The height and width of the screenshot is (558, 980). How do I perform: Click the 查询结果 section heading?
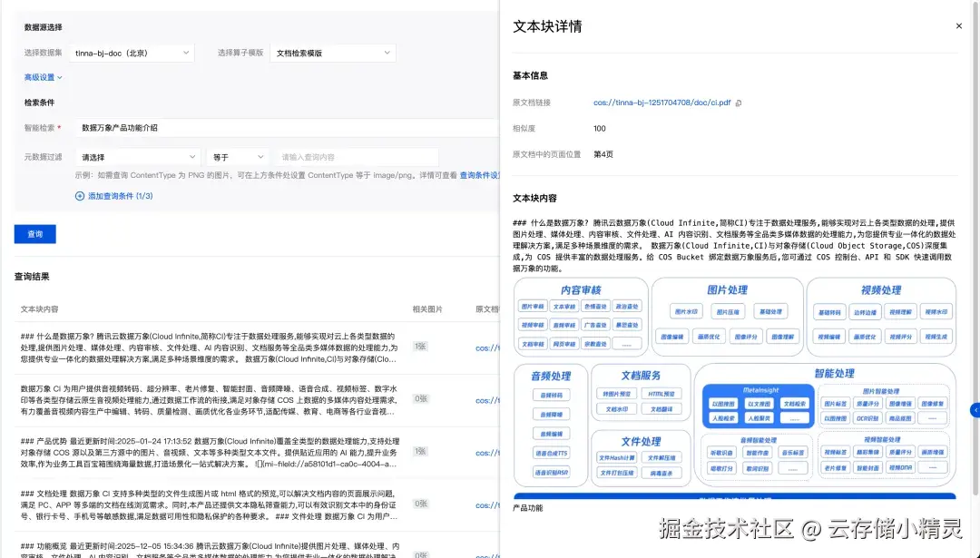coord(32,277)
